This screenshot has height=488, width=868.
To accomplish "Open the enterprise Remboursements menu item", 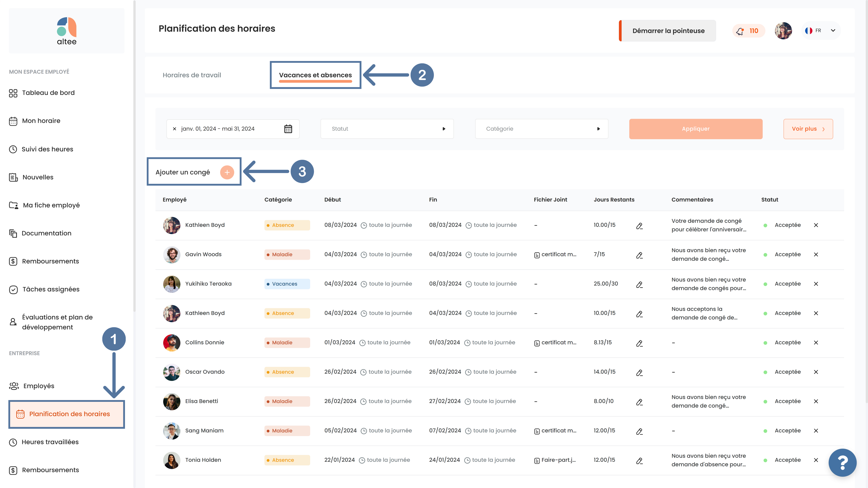I will click(x=44, y=470).
